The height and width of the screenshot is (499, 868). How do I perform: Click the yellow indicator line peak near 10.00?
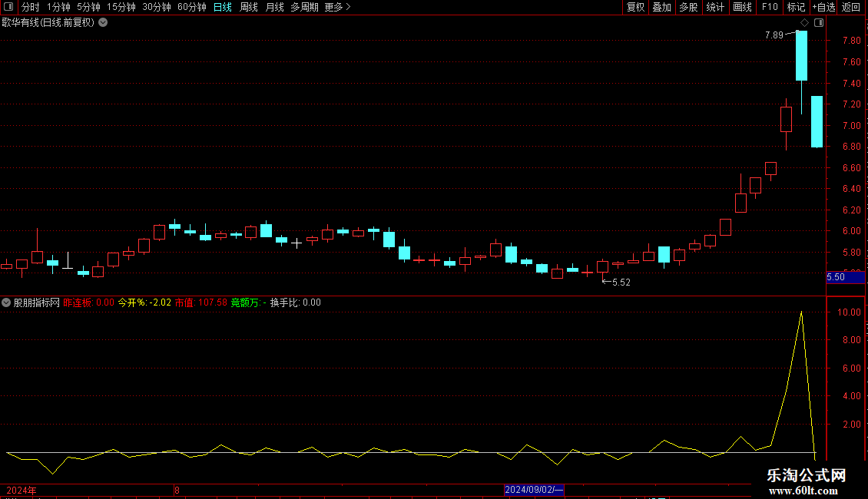click(x=801, y=313)
